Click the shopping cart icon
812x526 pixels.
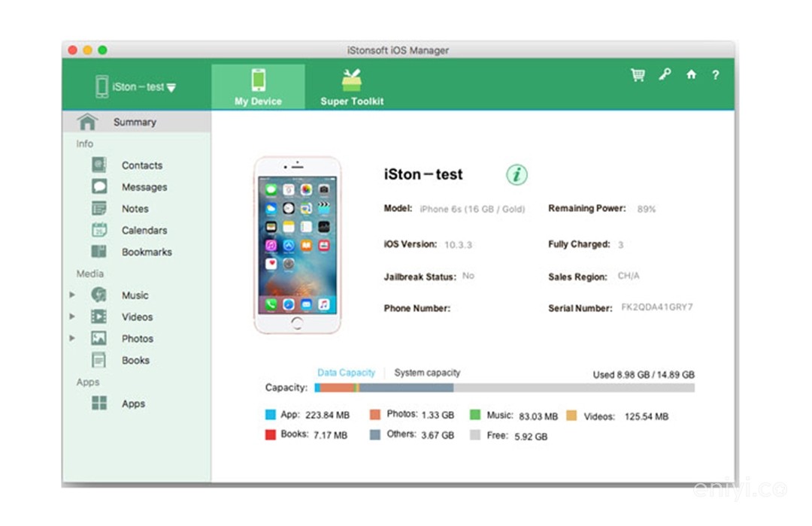pos(638,75)
